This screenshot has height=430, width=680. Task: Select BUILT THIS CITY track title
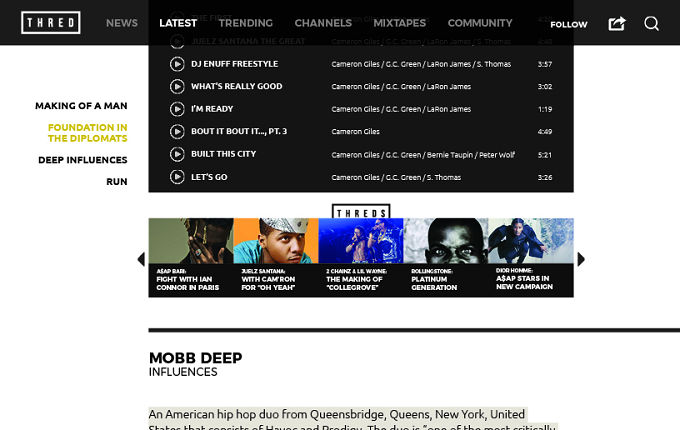224,154
